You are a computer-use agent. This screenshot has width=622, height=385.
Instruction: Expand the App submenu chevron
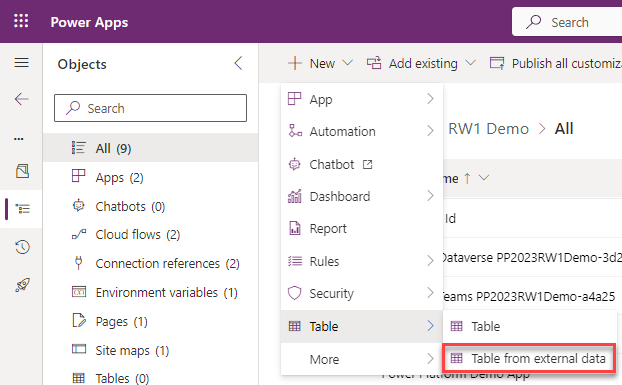[x=430, y=98]
